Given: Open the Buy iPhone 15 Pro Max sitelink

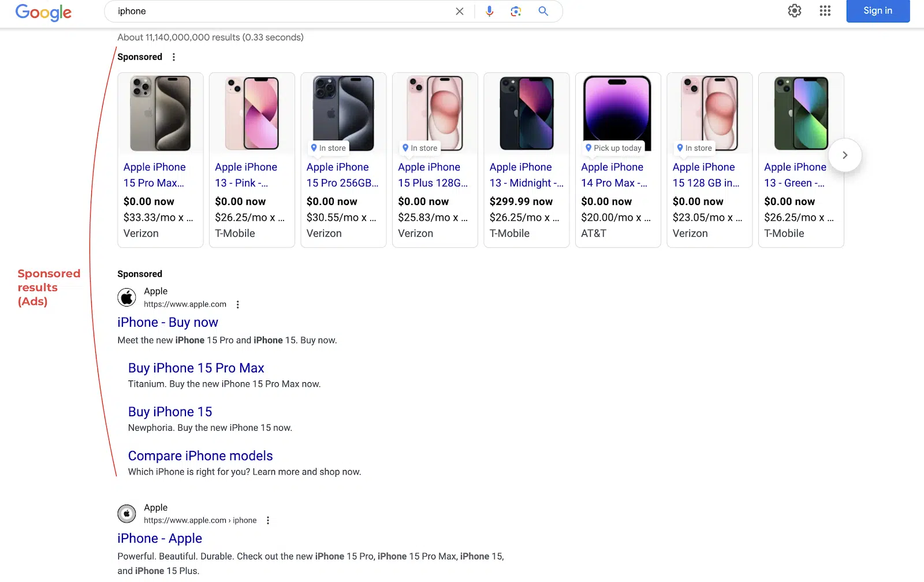Looking at the screenshot, I should tap(196, 368).
